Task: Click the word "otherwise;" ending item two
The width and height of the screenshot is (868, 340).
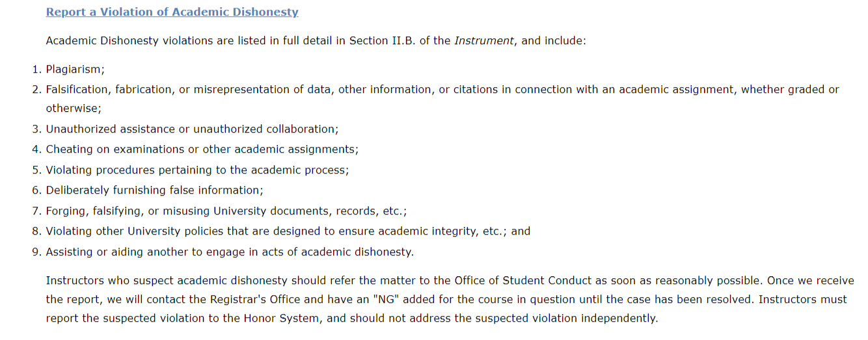Action: tap(74, 109)
